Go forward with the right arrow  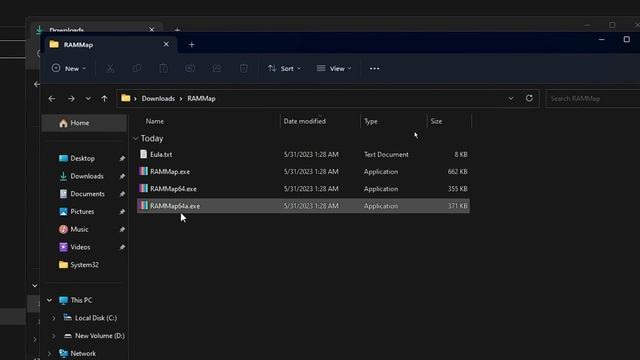pyautogui.click(x=71, y=99)
